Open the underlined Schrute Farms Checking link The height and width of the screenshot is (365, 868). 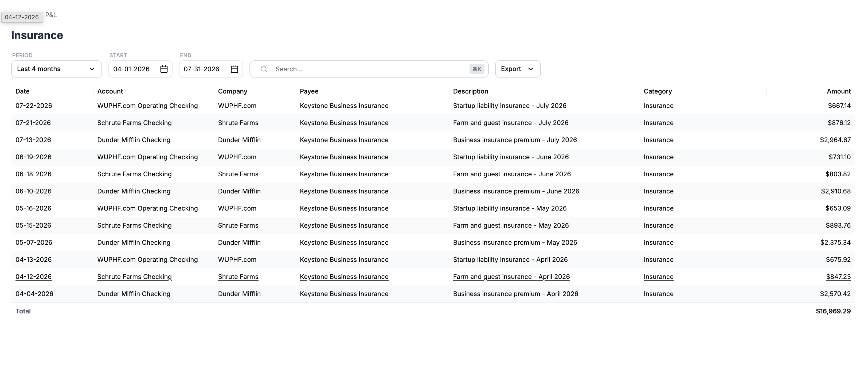(x=134, y=277)
